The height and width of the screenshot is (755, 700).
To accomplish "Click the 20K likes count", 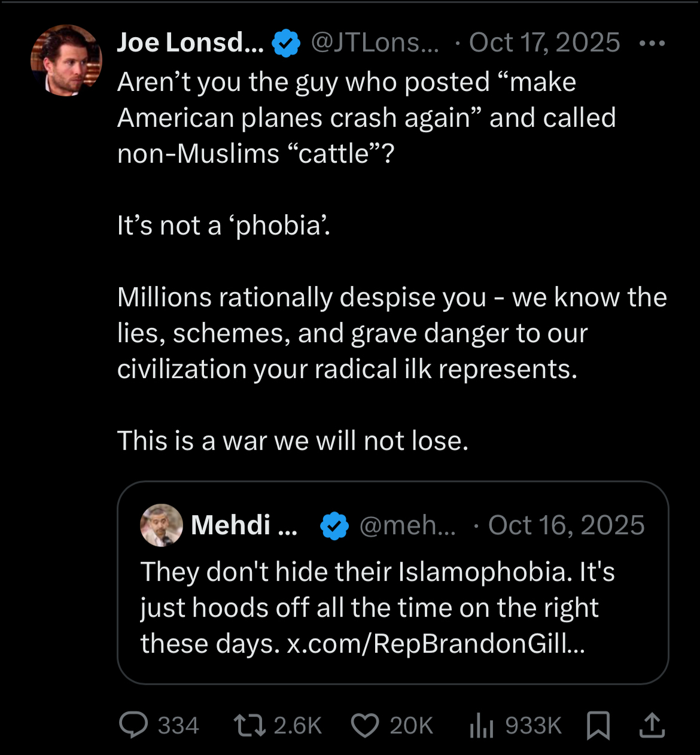I will click(411, 725).
